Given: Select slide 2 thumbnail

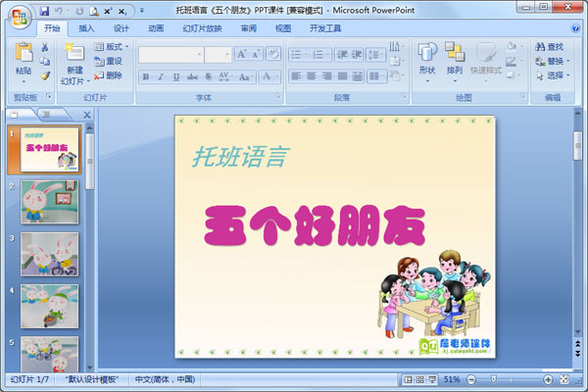Looking at the screenshot, I should pyautogui.click(x=50, y=202).
